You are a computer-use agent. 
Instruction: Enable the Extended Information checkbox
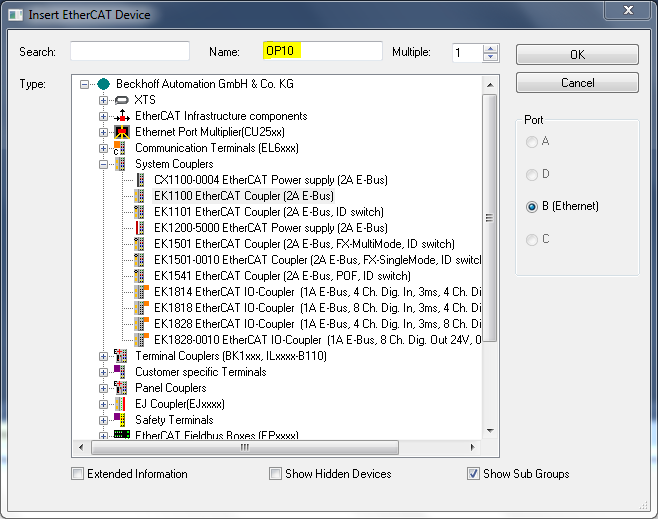click(x=78, y=474)
